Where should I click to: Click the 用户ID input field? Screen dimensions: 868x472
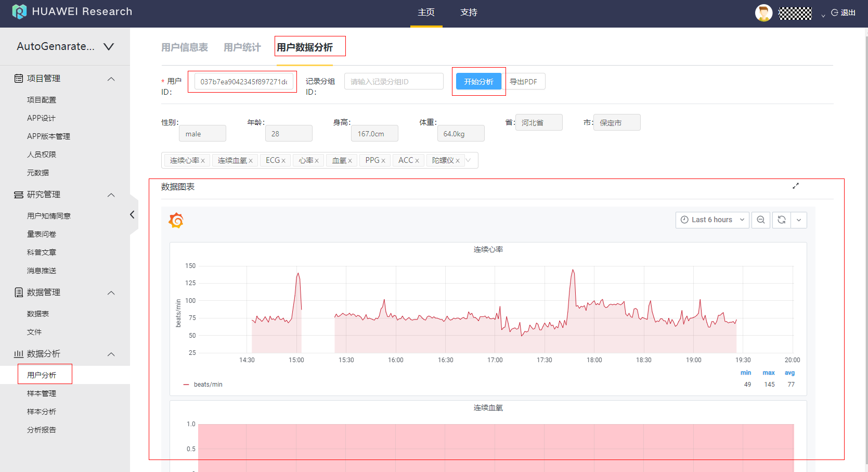[244, 82]
